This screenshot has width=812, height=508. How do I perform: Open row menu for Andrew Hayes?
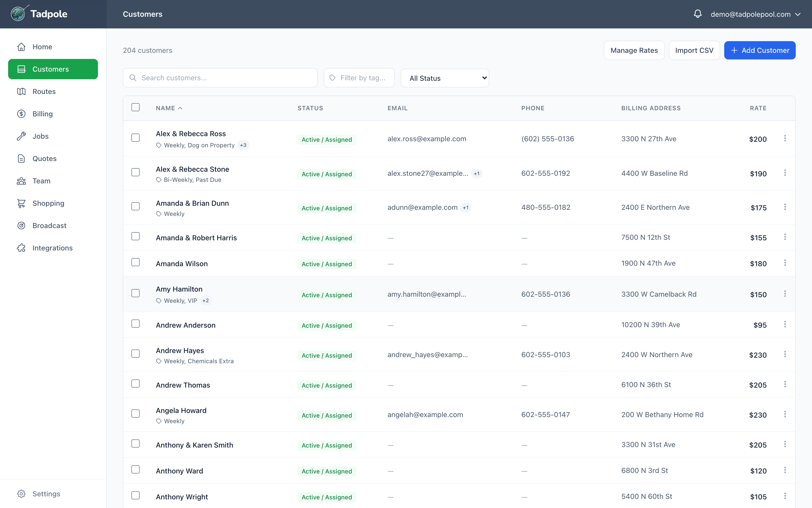point(785,355)
